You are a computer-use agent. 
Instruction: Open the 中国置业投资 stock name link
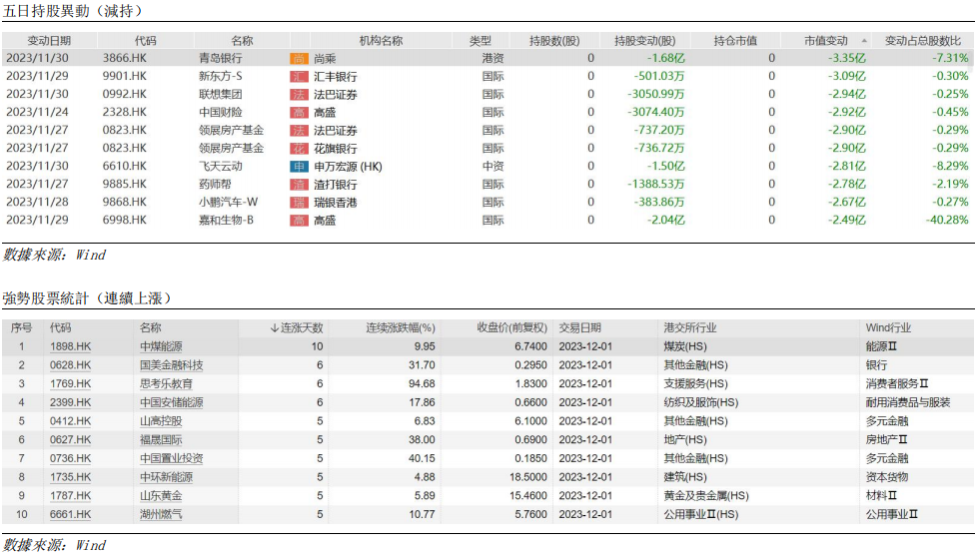click(172, 459)
